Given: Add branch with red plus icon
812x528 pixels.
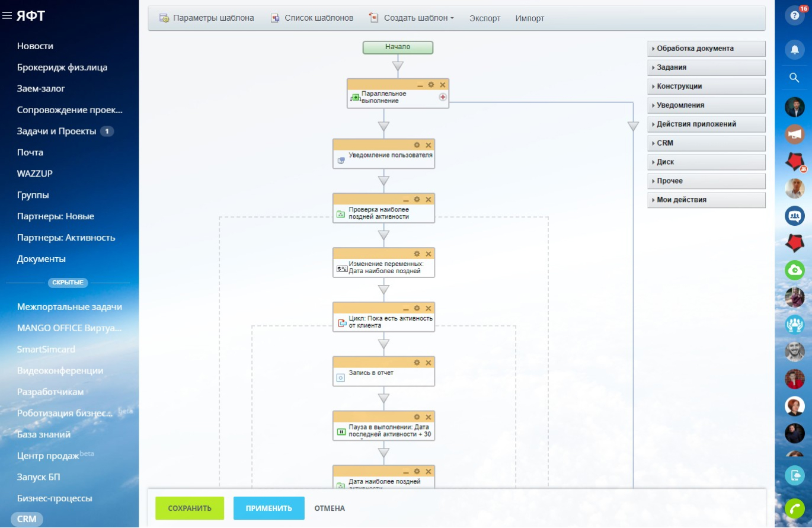Looking at the screenshot, I should pyautogui.click(x=443, y=97).
